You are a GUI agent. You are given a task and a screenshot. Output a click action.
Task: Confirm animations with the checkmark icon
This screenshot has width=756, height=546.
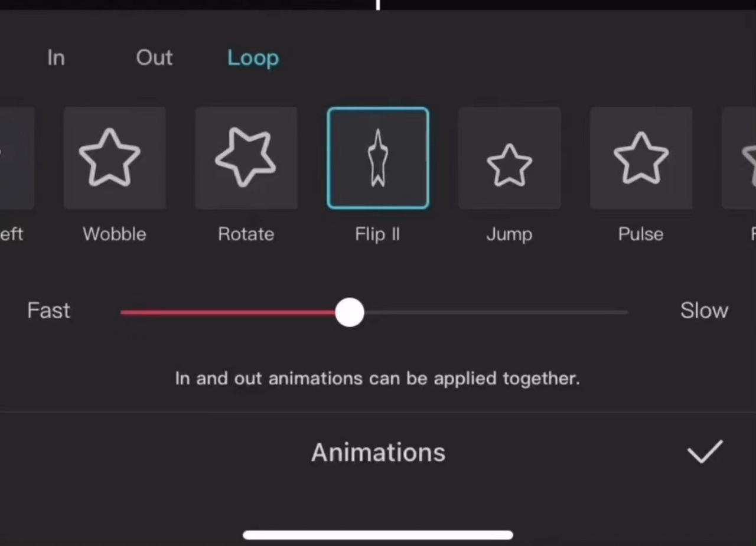tap(705, 452)
